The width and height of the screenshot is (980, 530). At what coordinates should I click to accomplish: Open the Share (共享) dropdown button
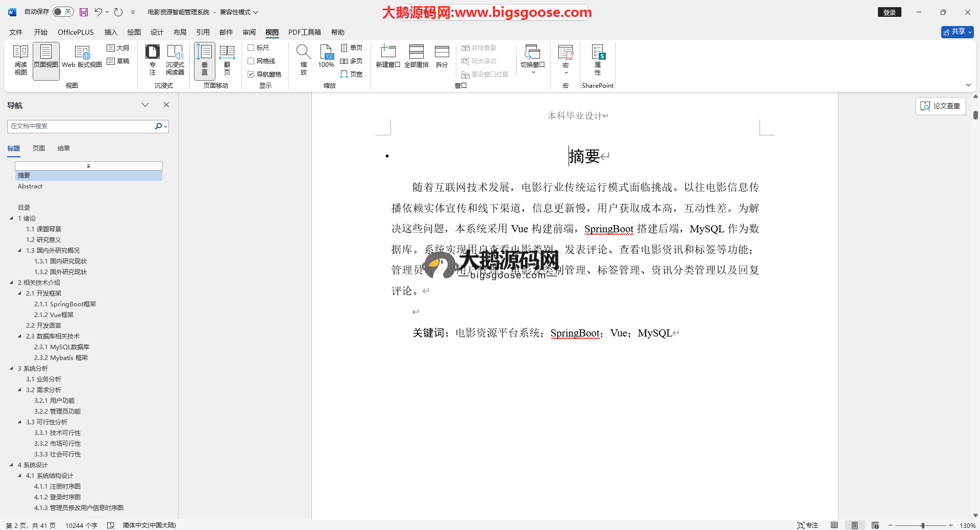957,32
